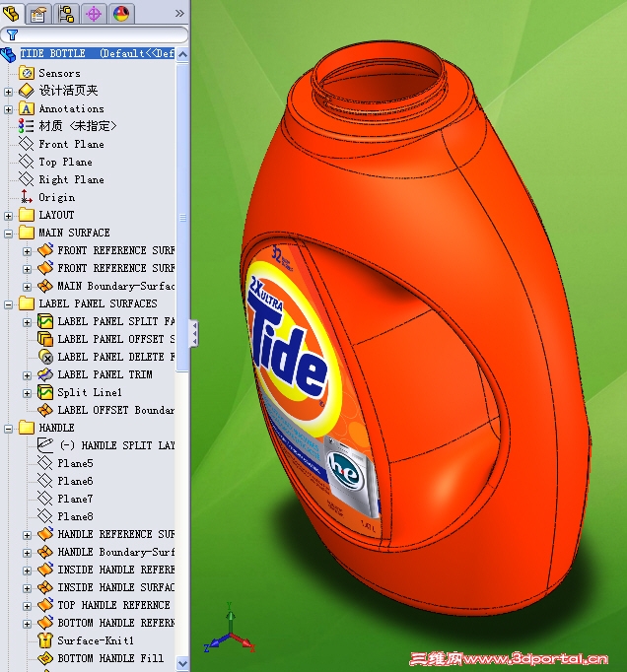Click the BOTTOM HANDLE Fill icon
The image size is (627, 672).
[45, 658]
